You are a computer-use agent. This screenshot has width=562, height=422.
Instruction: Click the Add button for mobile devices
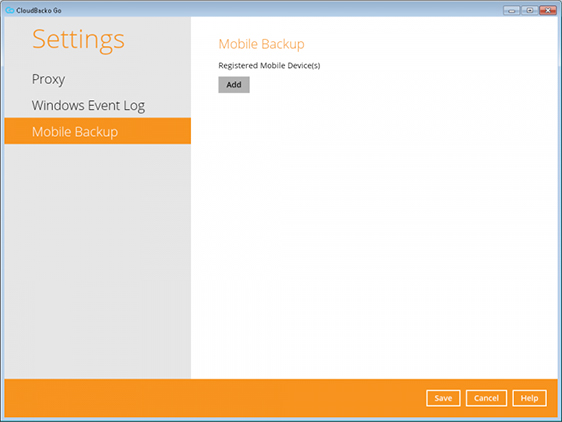(234, 85)
